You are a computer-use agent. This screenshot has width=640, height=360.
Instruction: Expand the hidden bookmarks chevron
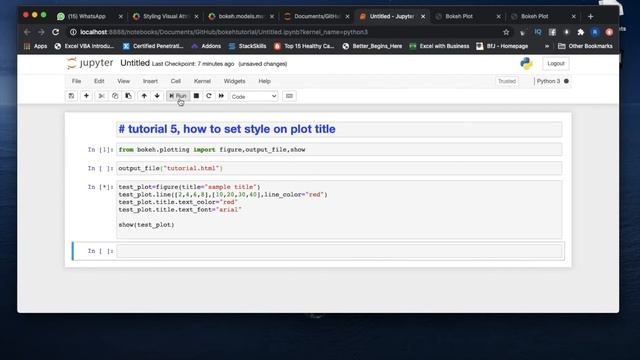pos(547,46)
